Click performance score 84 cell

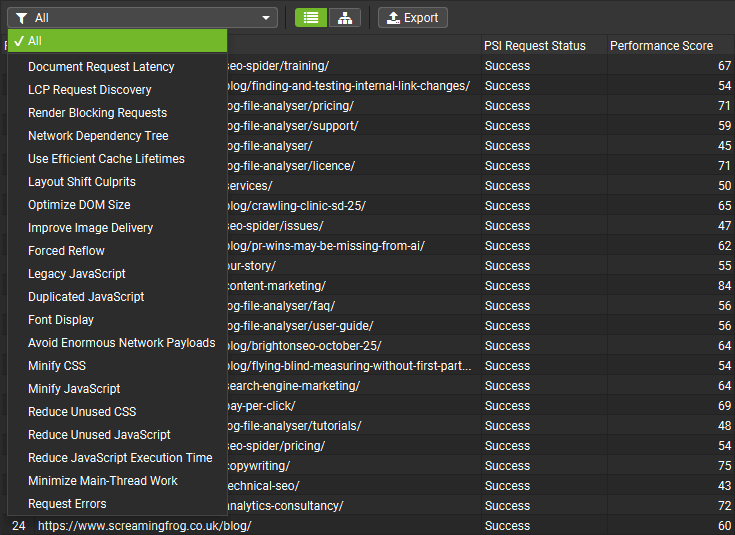[671, 286]
